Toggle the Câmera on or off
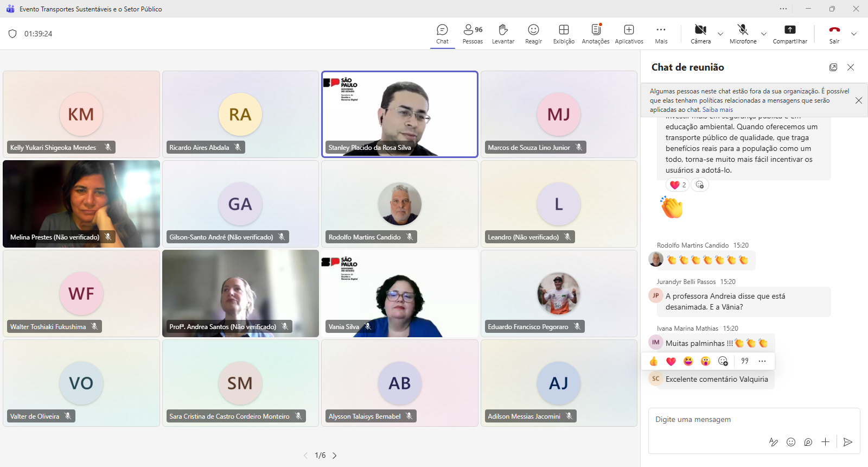The width and height of the screenshot is (868, 467). click(x=700, y=34)
